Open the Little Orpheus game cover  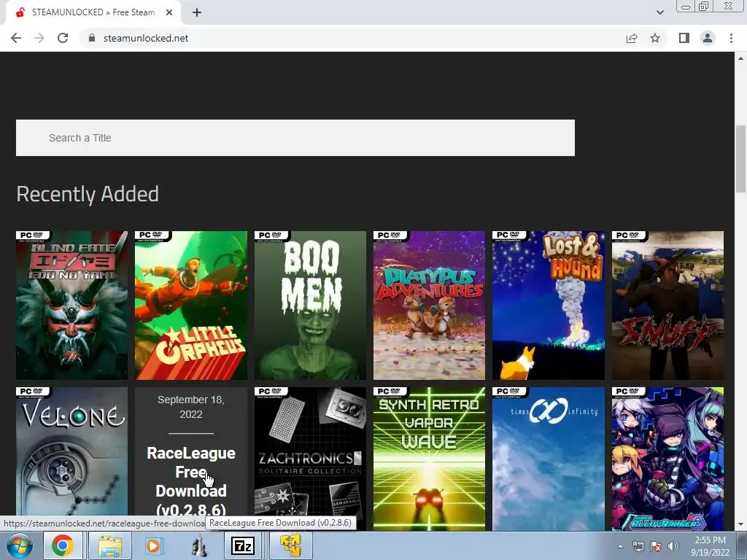191,306
